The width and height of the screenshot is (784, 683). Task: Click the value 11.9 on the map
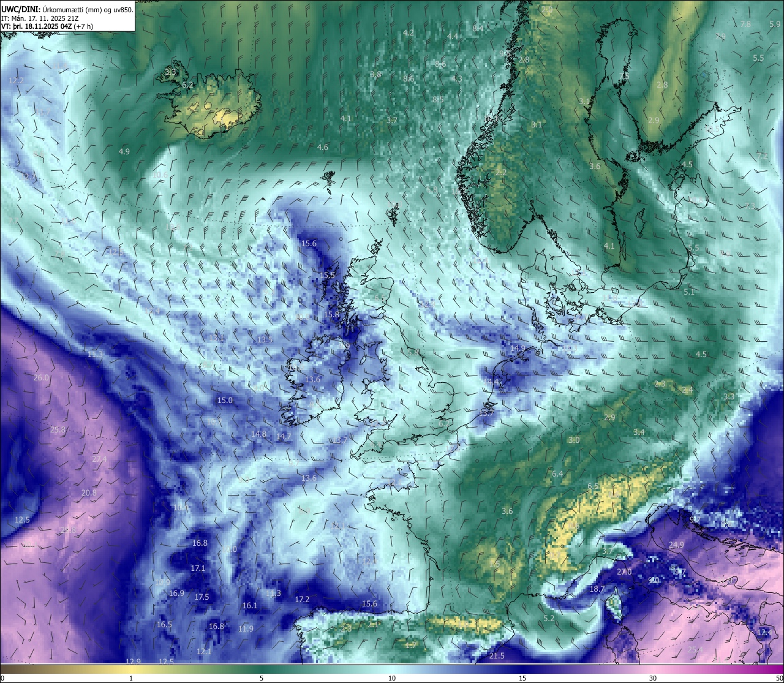[x=246, y=629]
